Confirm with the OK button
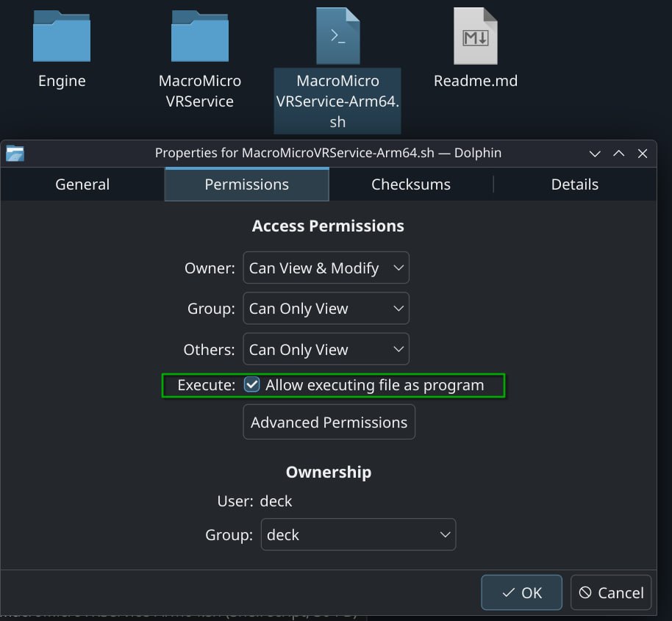Viewport: 672px width, 621px height. pos(521,593)
